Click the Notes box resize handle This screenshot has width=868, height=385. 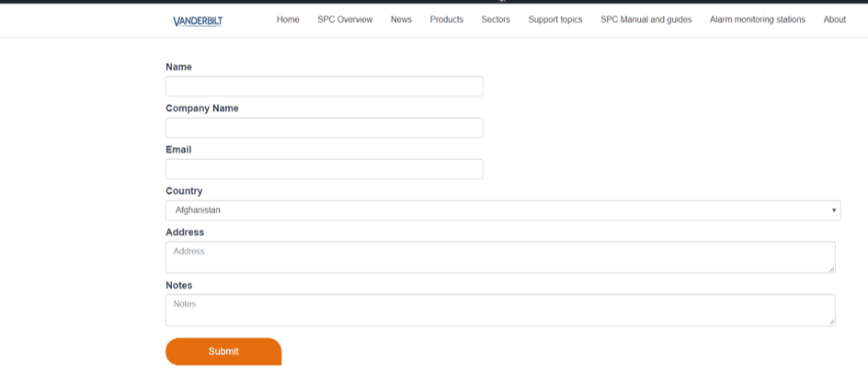[x=831, y=322]
